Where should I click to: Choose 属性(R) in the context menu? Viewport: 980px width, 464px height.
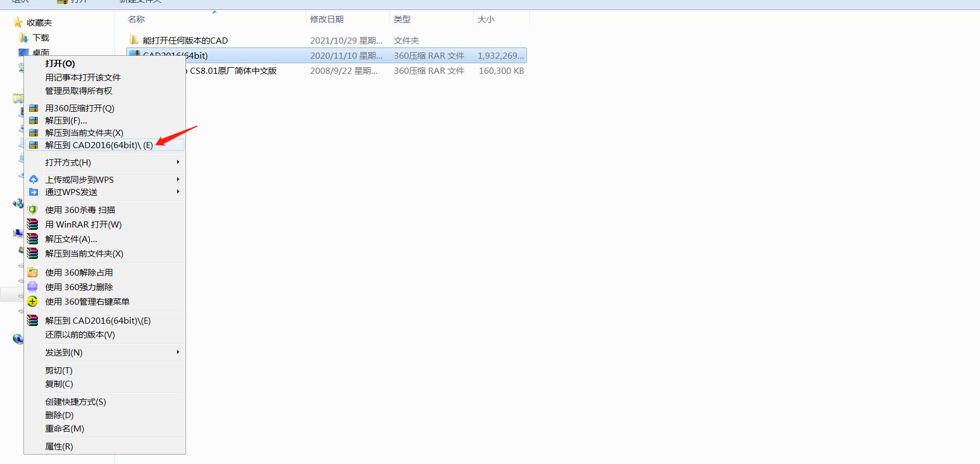pos(59,447)
